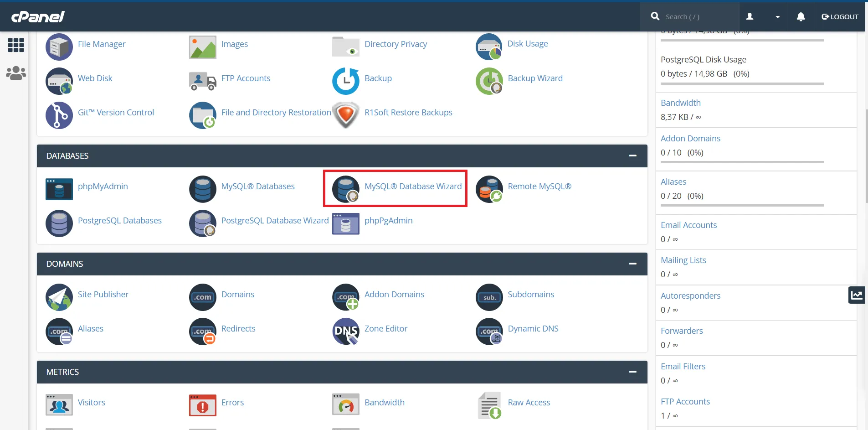Click the Raw Access download icon
868x430 pixels.
click(x=489, y=405)
